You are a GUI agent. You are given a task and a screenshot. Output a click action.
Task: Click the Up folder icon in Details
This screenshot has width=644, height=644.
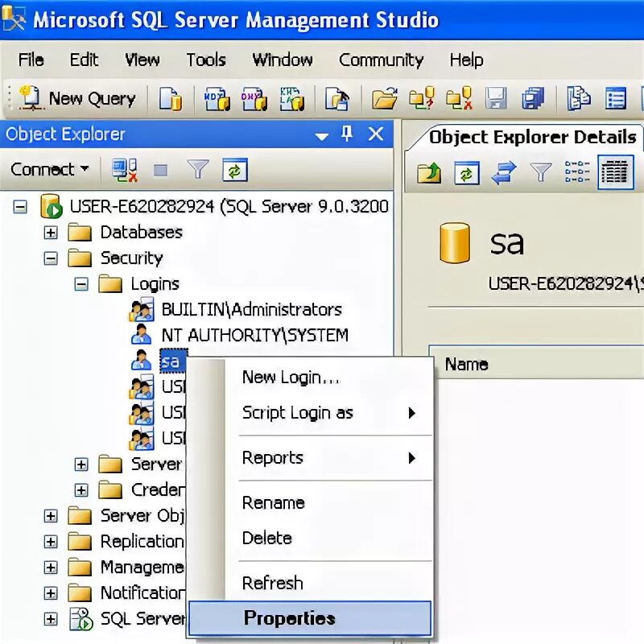click(429, 172)
